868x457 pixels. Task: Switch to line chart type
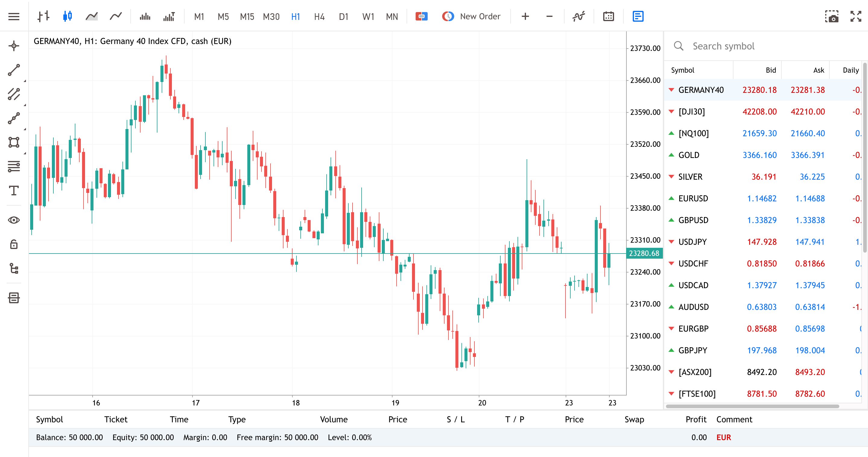(116, 16)
